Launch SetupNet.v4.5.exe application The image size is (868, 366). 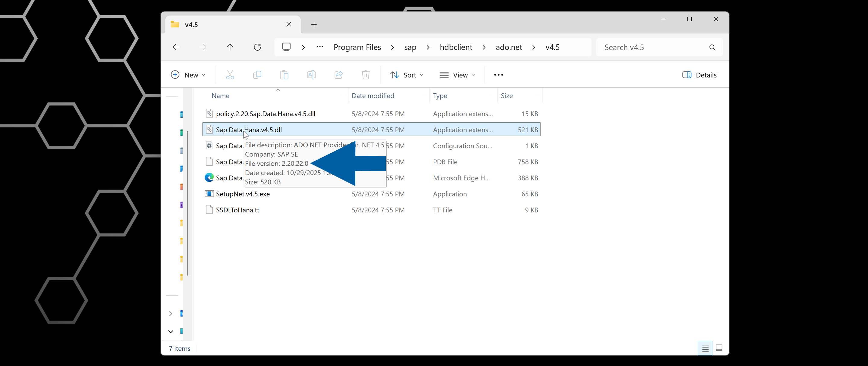click(x=243, y=194)
